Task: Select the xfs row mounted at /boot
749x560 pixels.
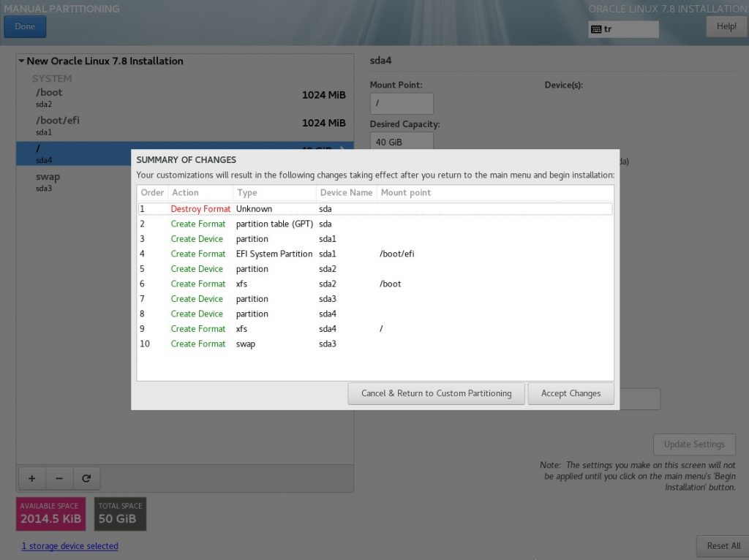Action: [x=375, y=284]
